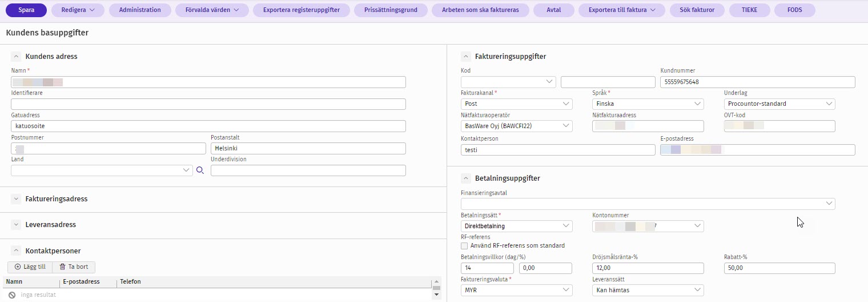Screen dimensions: 868x302
Task: Click Lägg till under Kontaktpersoner
Action: 30,267
